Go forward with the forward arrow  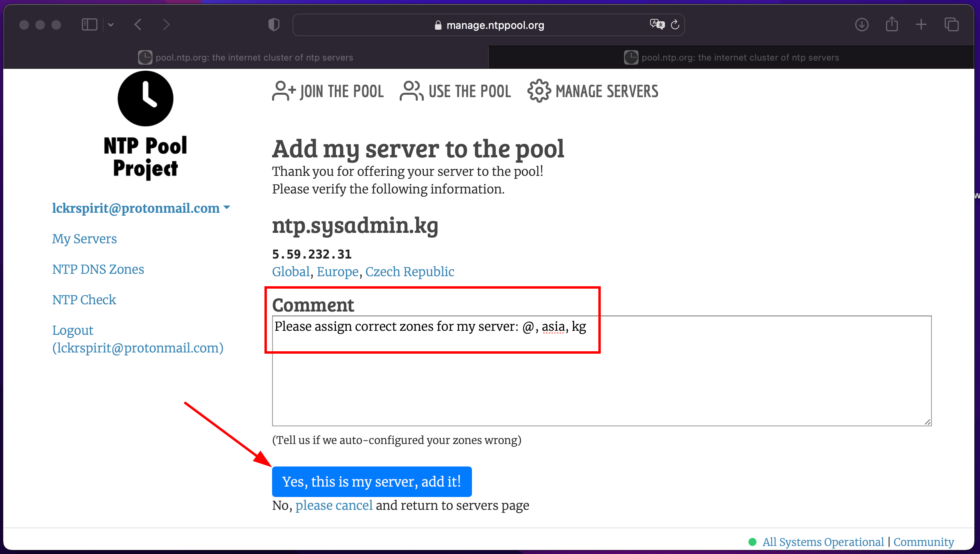(x=166, y=25)
